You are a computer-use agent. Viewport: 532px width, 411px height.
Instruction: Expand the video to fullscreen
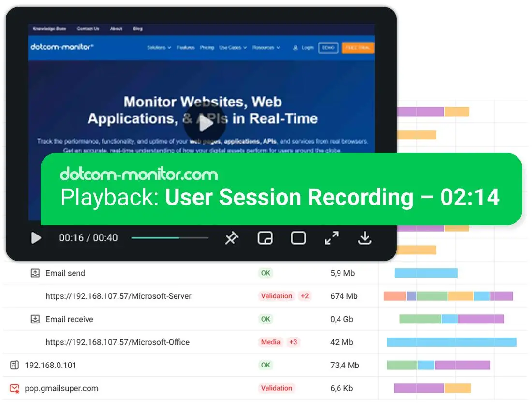tap(331, 238)
